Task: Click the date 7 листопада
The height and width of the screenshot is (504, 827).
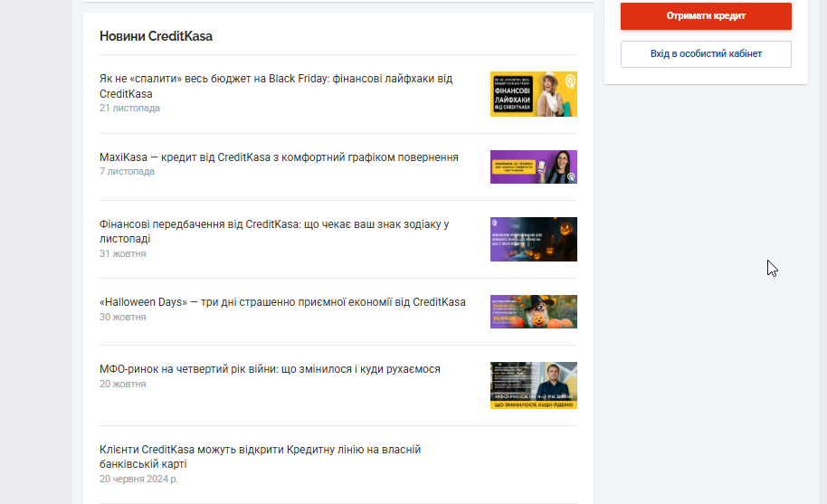Action: tap(127, 171)
